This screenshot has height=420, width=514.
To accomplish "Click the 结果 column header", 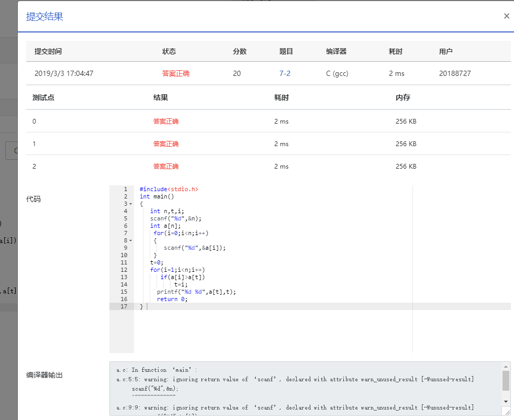I will click(x=161, y=98).
